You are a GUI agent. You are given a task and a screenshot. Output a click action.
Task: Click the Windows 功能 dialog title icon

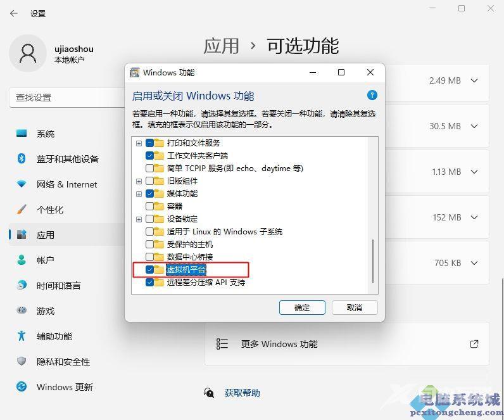134,73
